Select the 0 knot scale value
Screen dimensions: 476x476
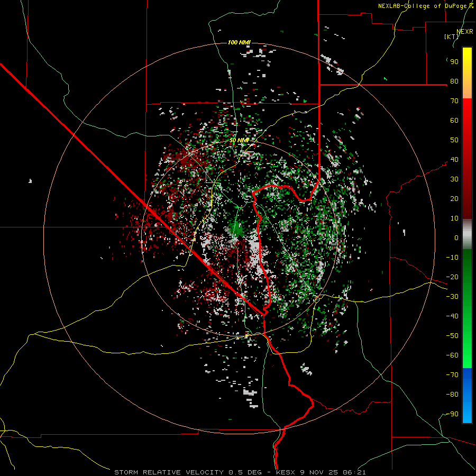tap(456, 238)
